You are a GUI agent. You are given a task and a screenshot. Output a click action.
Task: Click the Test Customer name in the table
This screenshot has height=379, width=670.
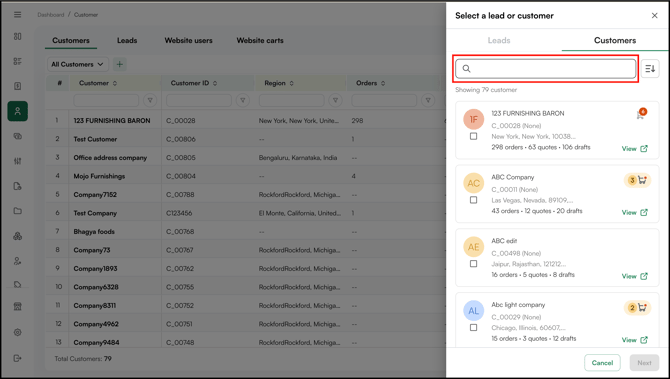95,139
